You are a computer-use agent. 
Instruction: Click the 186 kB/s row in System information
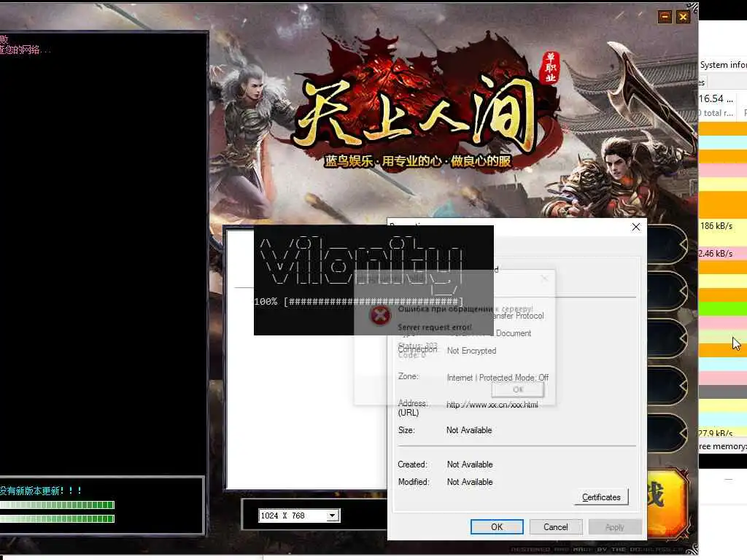click(723, 226)
